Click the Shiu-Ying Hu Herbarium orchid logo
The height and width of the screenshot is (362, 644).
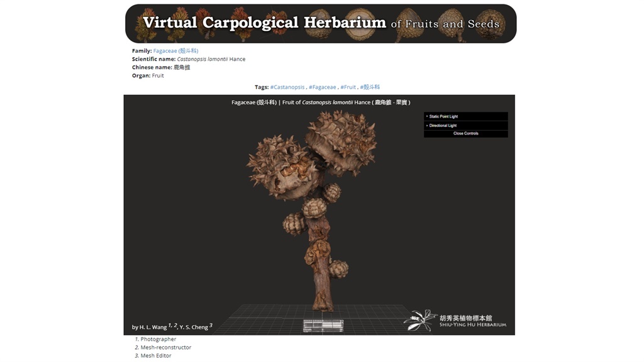[421, 319]
